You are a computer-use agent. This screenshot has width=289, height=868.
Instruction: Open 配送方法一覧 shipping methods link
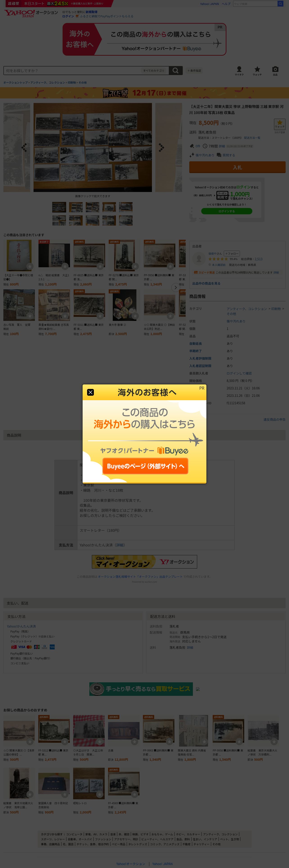click(252, 138)
